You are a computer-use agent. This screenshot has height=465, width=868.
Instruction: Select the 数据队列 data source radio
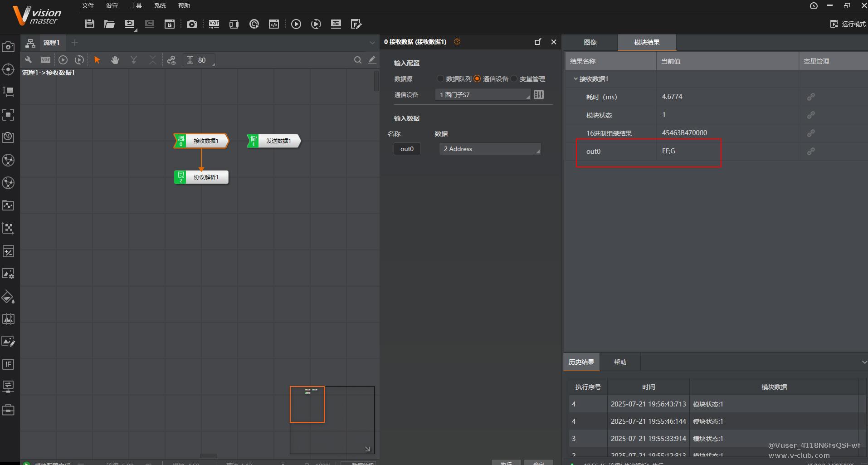(440, 78)
